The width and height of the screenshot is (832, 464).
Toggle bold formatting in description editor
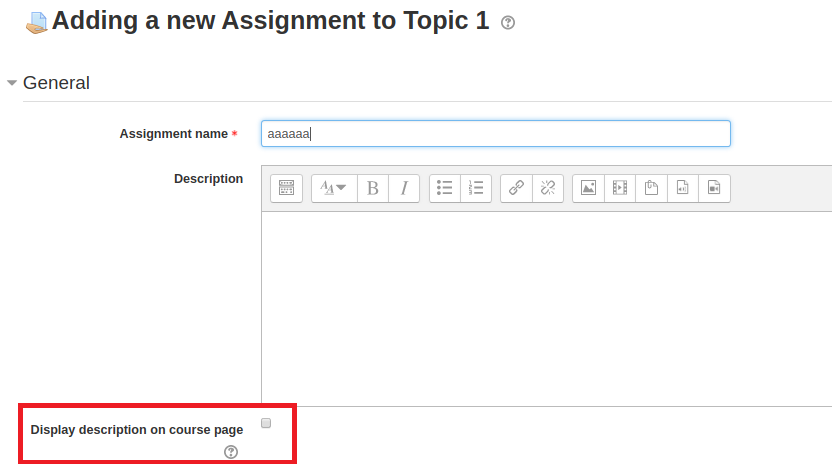click(x=373, y=188)
